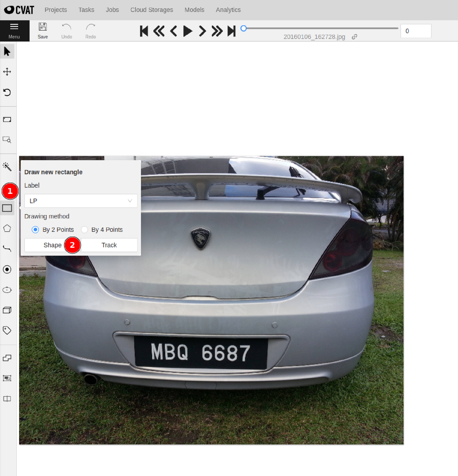Select the ellipse drawing tool

[7, 290]
